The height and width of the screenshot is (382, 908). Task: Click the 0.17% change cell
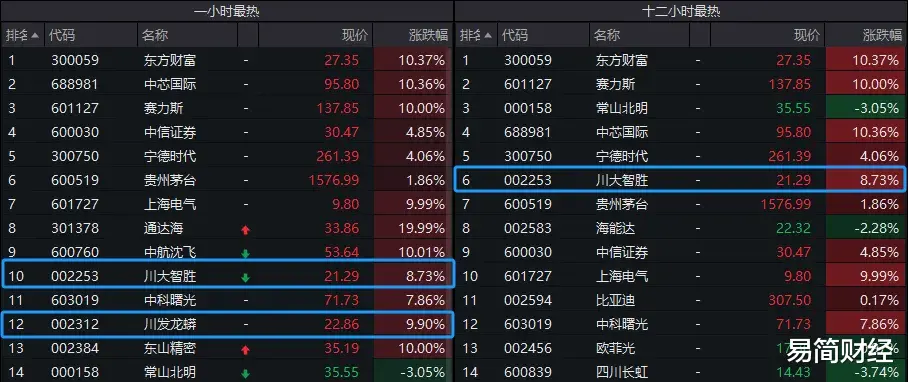864,300
